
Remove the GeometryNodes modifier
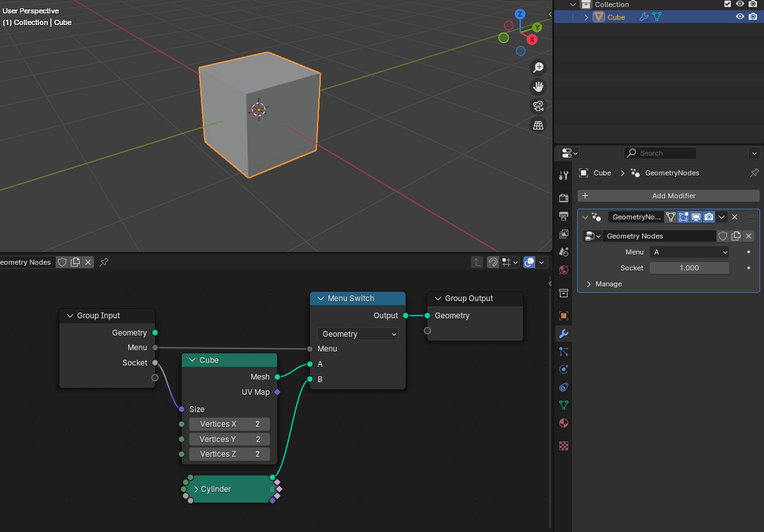(x=735, y=218)
